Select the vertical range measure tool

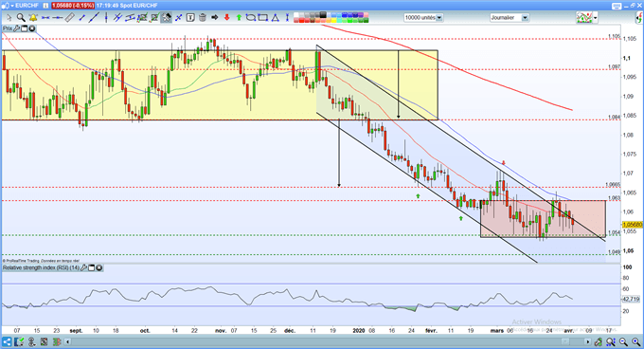point(287,17)
